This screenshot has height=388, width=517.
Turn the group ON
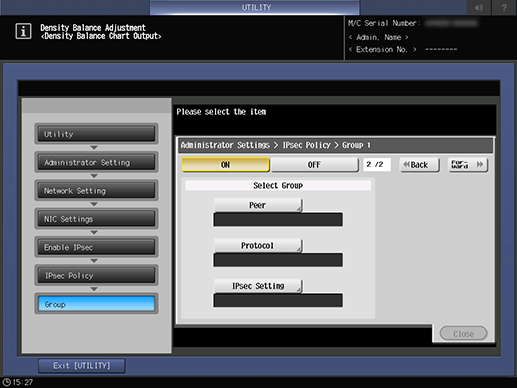coord(225,165)
